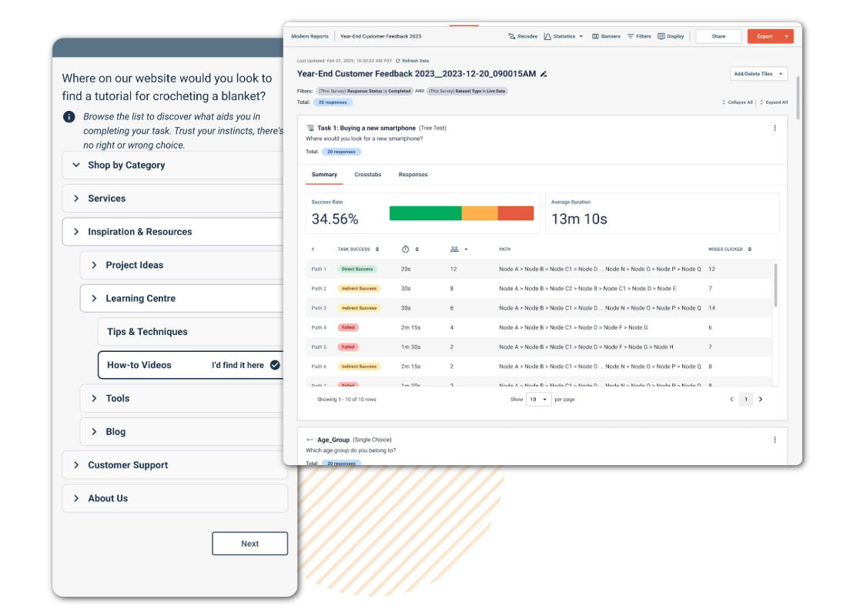Screen dimensions: 847x616
Task: Toggle the 'I'd find it here' checkmark
Action: coord(275,365)
